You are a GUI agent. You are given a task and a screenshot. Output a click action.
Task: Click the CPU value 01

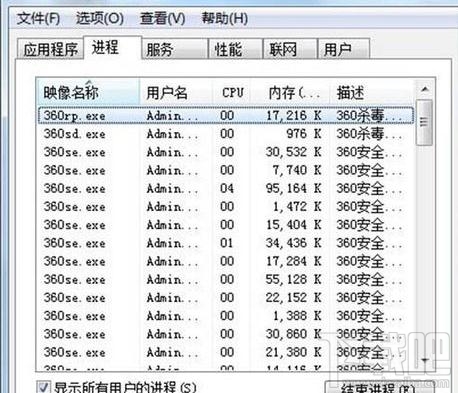click(x=227, y=243)
